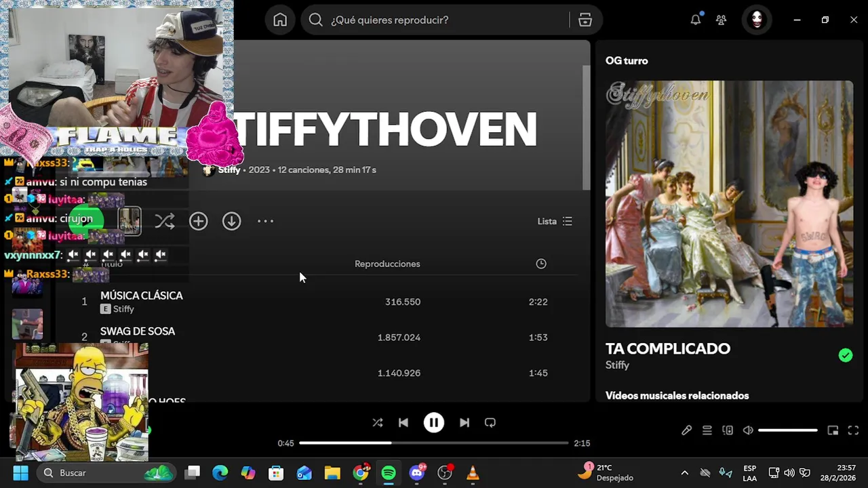Open artist link Stiffy in album header
The height and width of the screenshot is (488, 868).
(229, 169)
